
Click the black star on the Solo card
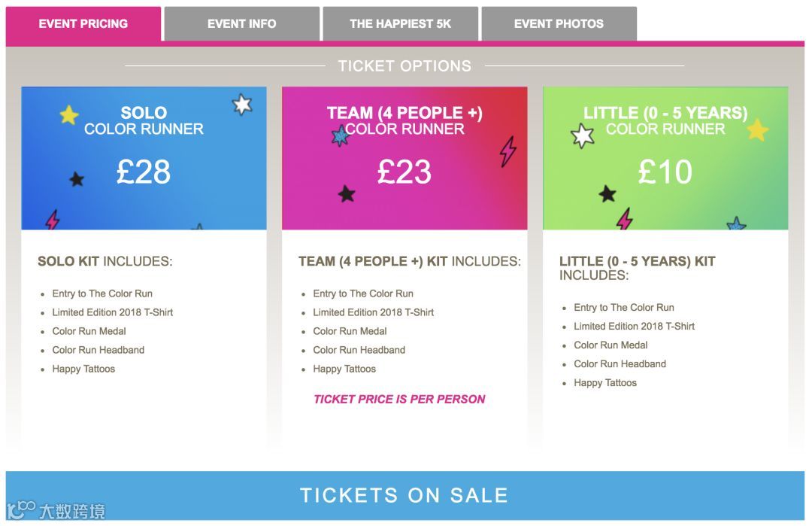click(77, 179)
